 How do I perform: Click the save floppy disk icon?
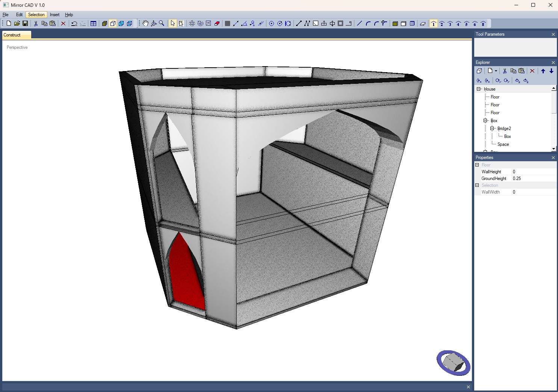tap(25, 23)
